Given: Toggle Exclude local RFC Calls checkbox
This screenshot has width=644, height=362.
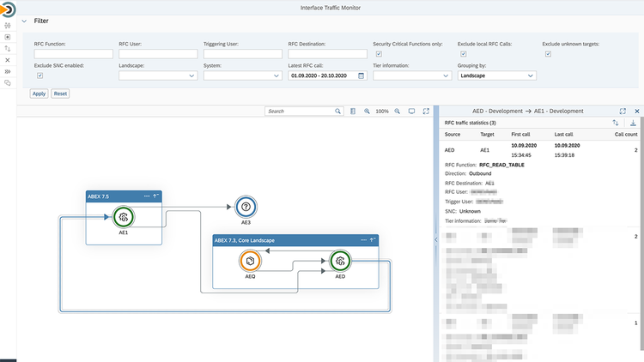Looking at the screenshot, I should click(x=464, y=54).
